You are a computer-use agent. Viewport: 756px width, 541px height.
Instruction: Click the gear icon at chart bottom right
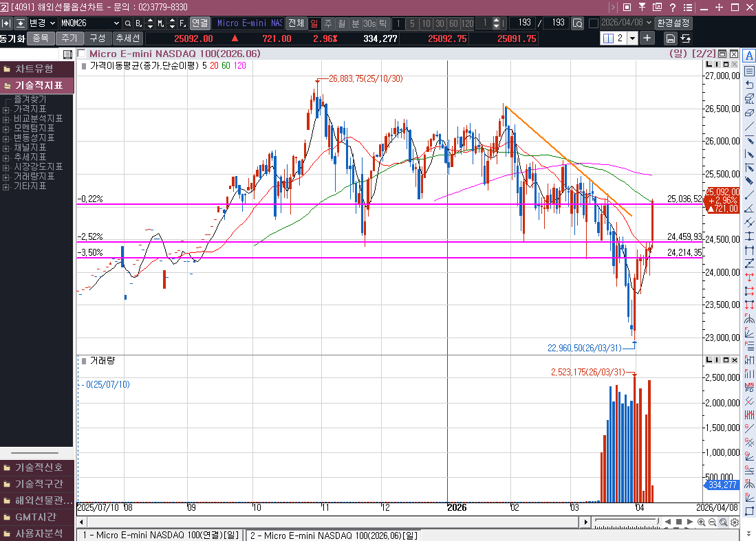[735, 522]
